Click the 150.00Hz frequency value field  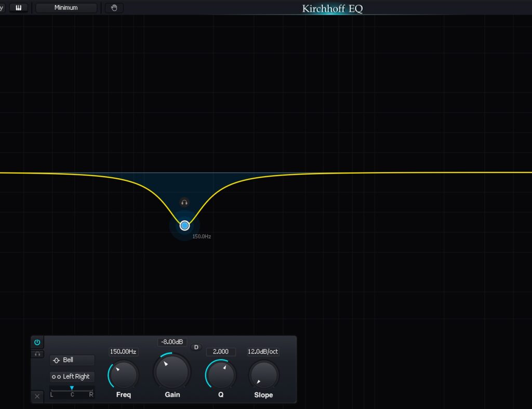[123, 352]
